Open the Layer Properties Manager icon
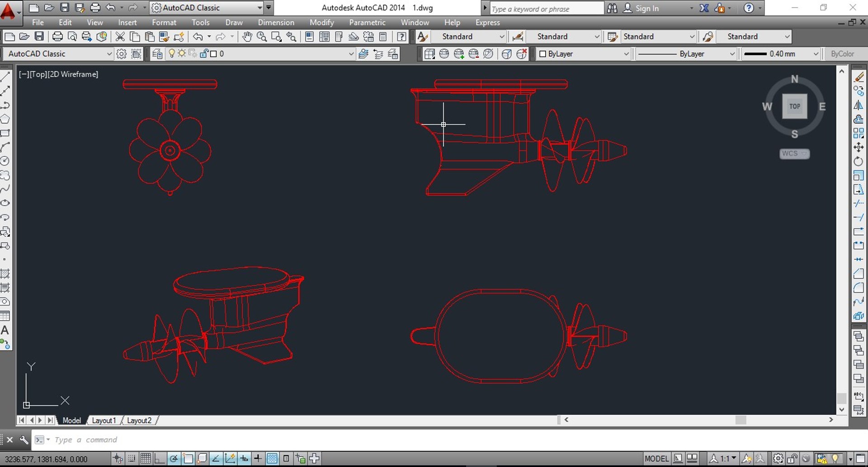Image resolution: width=868 pixels, height=467 pixels. pyautogui.click(x=157, y=54)
